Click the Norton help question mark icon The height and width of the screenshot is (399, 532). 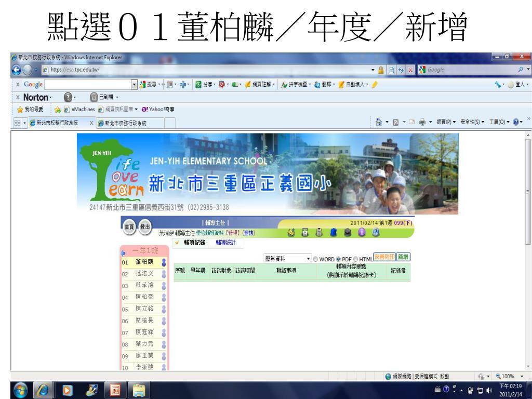click(68, 97)
